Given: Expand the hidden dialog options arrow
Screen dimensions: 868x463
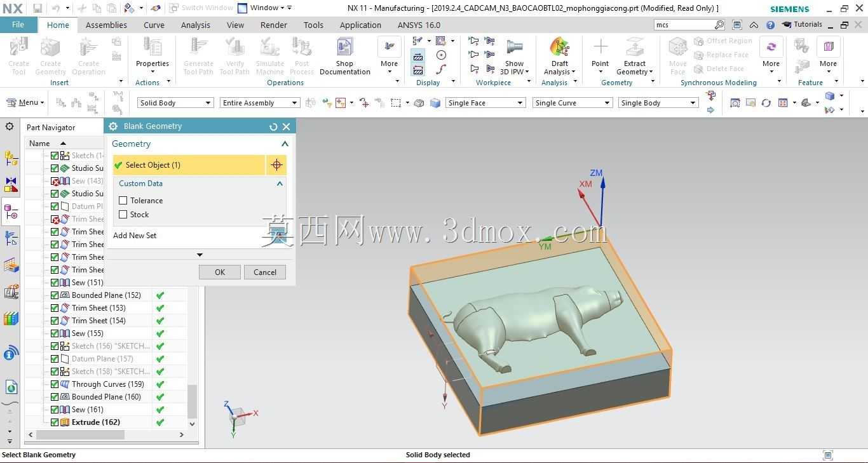Looking at the screenshot, I should pyautogui.click(x=200, y=255).
